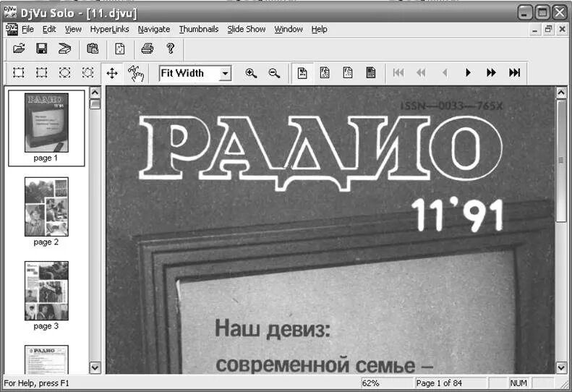Open the Fit Width zoom dropdown
572x392 pixels.
226,73
